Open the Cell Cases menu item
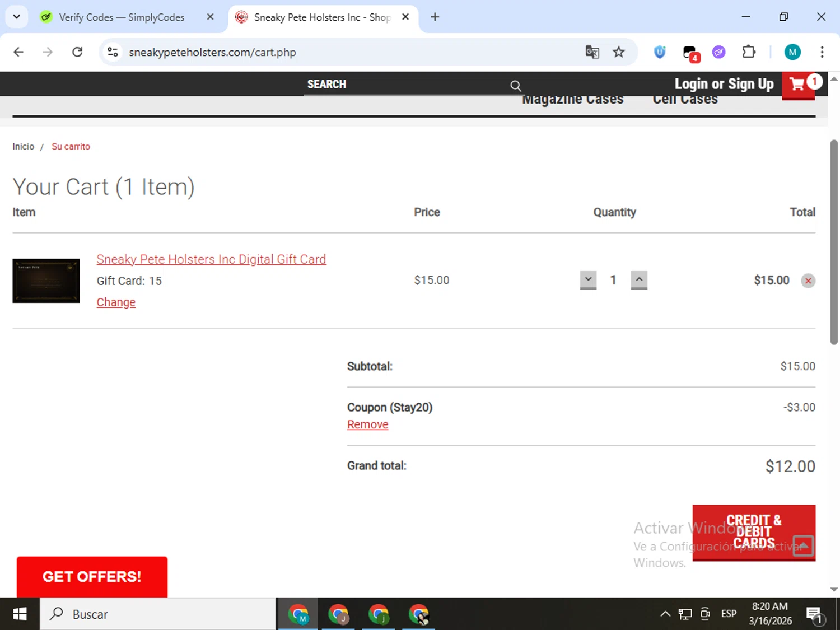 click(685, 100)
